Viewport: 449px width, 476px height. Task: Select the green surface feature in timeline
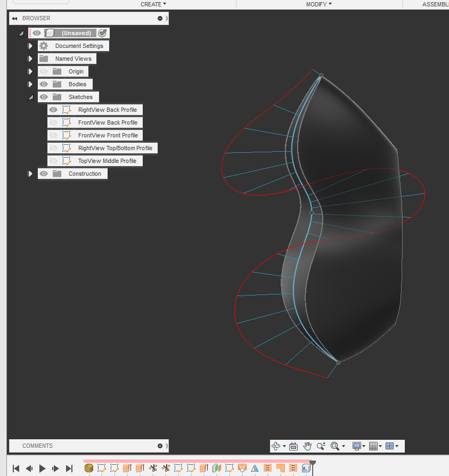[216, 468]
